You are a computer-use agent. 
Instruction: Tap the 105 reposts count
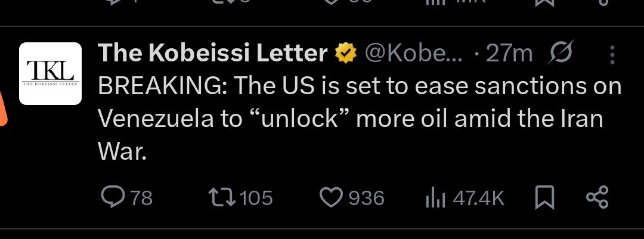[258, 198]
